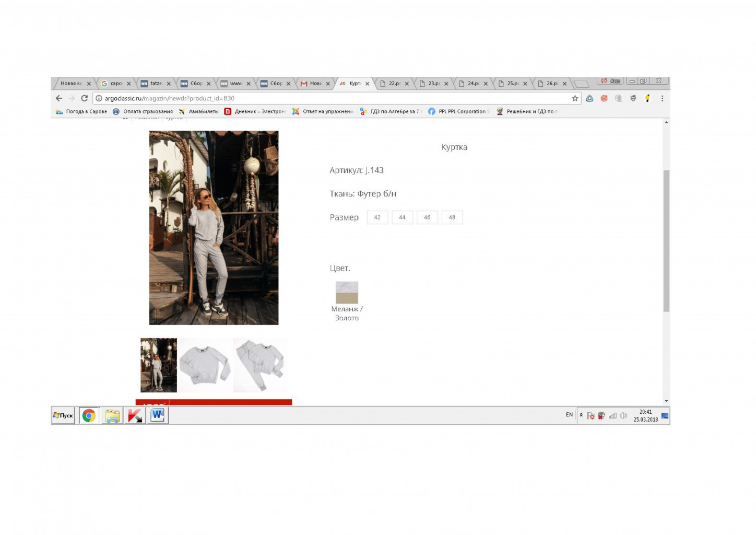Open the Погода в Сарове bookmark
This screenshot has height=535, width=756.
[81, 111]
